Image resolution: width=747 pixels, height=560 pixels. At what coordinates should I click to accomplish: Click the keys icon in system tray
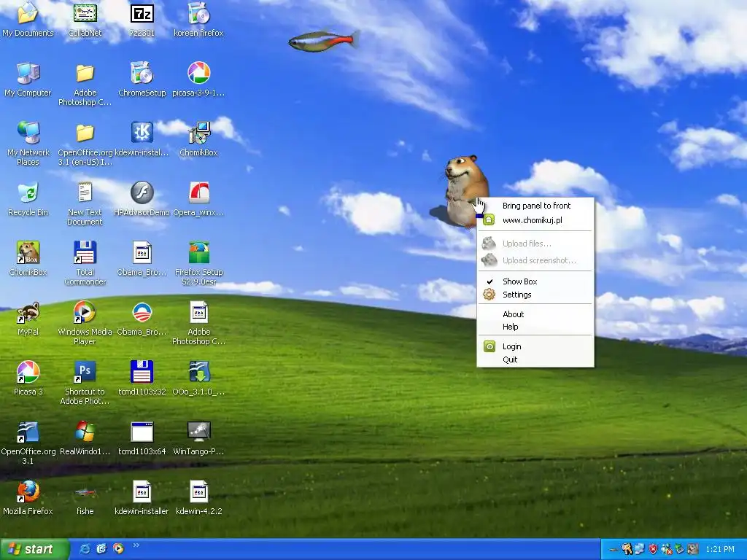(627, 550)
